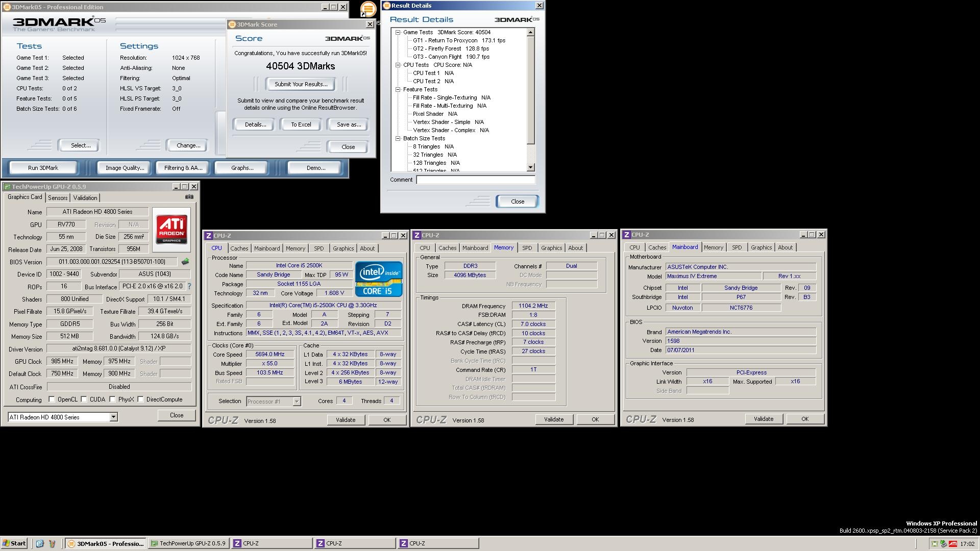Screen dimensions: 980x551
Task: Click the Comment input field
Action: coord(475,180)
